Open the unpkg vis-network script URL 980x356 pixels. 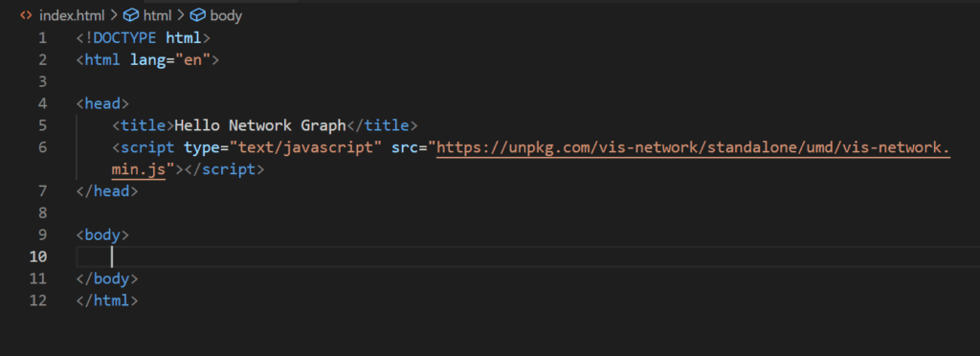pos(693,147)
